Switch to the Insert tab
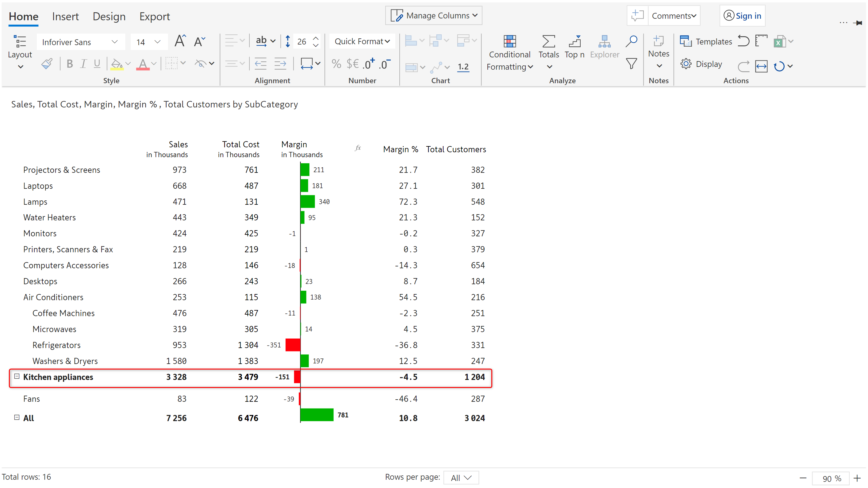868x488 pixels. pos(65,16)
